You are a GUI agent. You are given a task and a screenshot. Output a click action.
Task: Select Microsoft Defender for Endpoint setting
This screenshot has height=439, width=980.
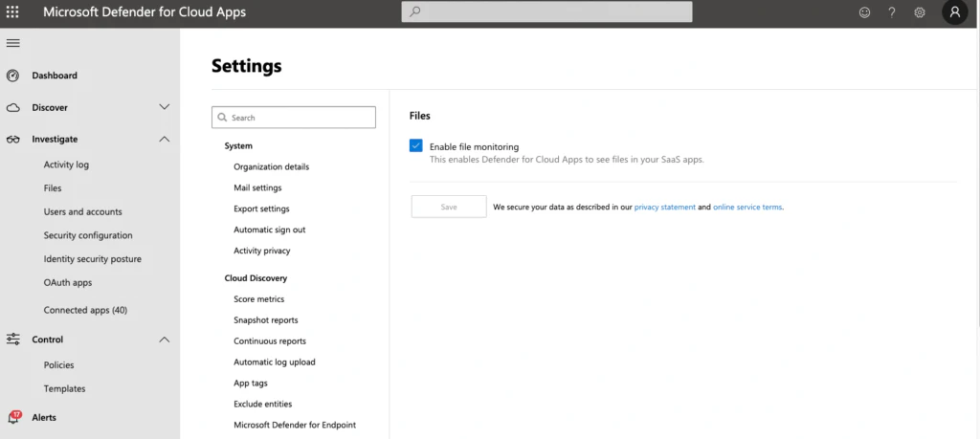click(295, 426)
